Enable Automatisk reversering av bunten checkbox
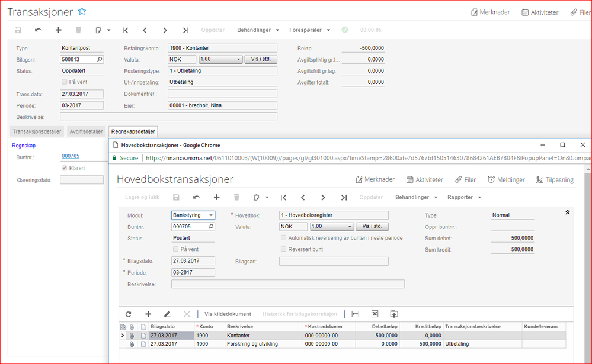Image resolution: width=592 pixels, height=364 pixels. [283, 238]
